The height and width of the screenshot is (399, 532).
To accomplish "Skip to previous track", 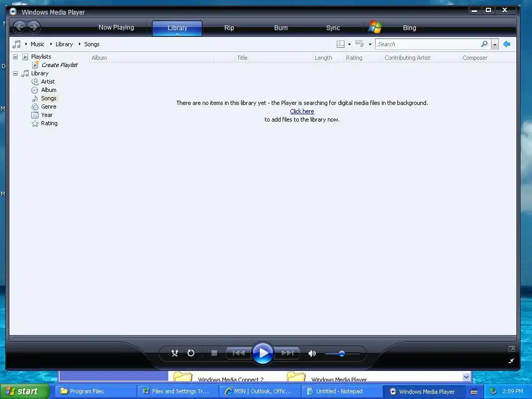I will point(238,353).
